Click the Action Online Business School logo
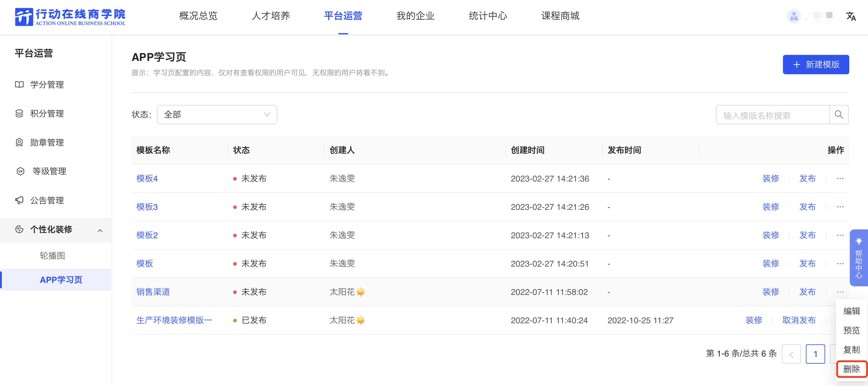This screenshot has height=386, width=868. click(x=71, y=17)
